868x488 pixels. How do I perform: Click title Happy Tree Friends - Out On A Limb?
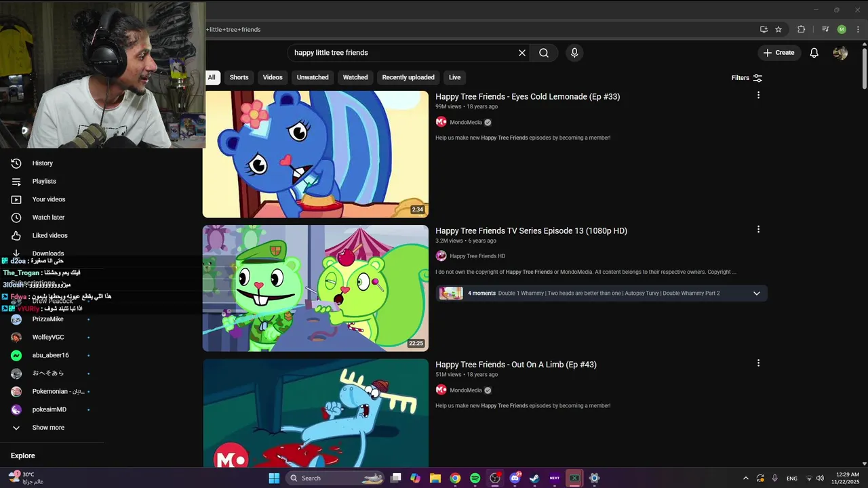point(516,365)
